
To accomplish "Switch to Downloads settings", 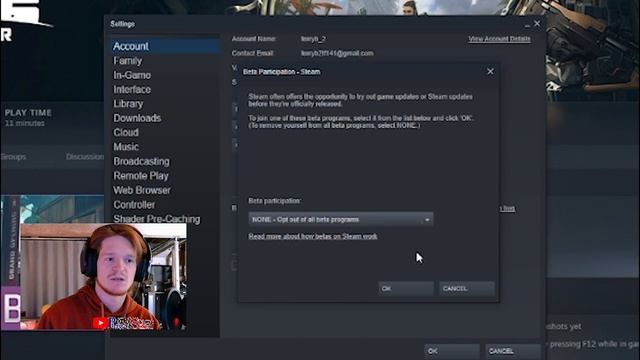I will tap(137, 118).
